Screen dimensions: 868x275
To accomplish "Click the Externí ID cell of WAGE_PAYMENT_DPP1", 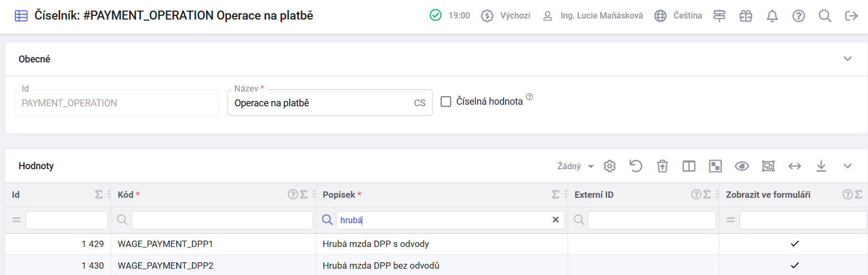I will coord(643,244).
